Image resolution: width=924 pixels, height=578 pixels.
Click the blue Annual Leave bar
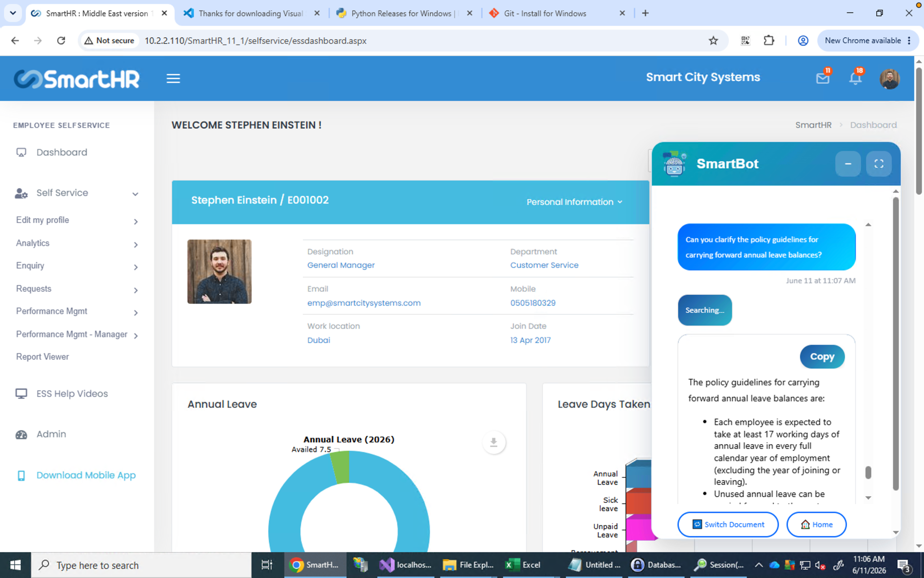tap(638, 474)
